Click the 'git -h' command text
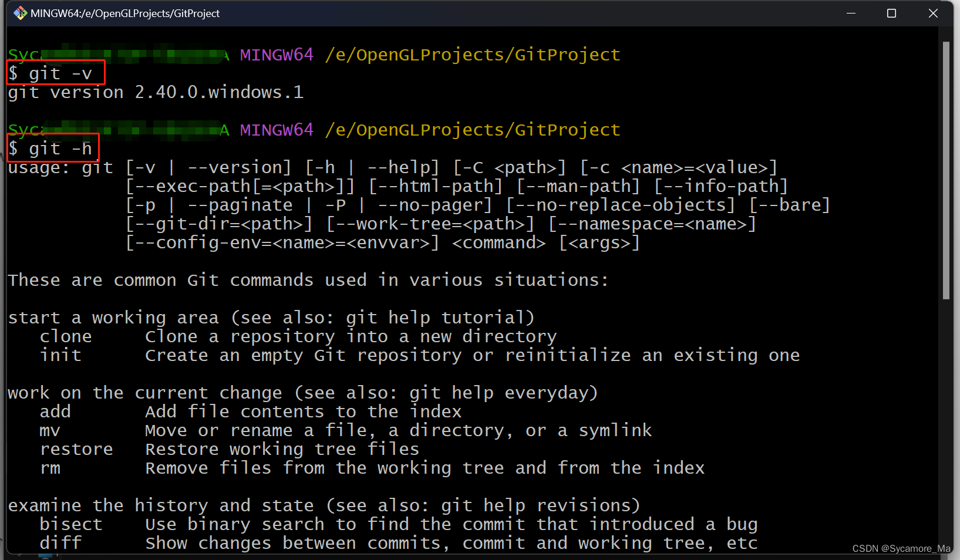 click(x=60, y=149)
